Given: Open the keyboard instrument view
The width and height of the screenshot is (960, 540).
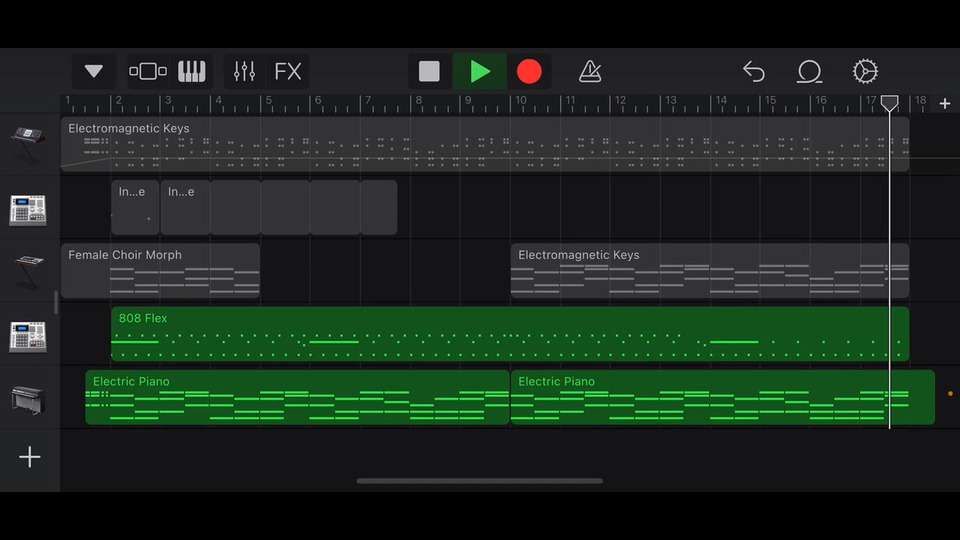Looking at the screenshot, I should pos(192,71).
